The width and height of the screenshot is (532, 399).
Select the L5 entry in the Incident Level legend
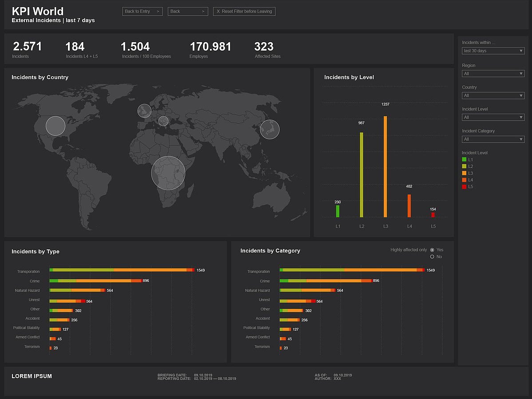point(468,186)
